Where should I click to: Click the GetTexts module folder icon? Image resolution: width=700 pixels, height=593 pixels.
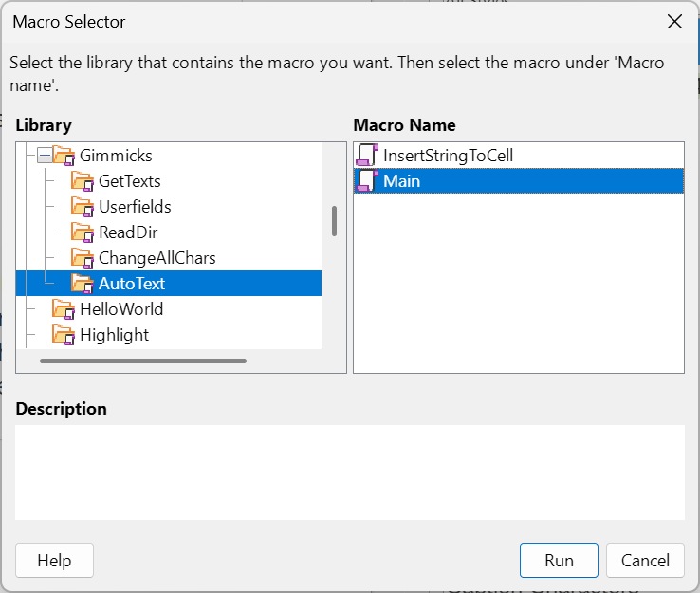tap(83, 181)
